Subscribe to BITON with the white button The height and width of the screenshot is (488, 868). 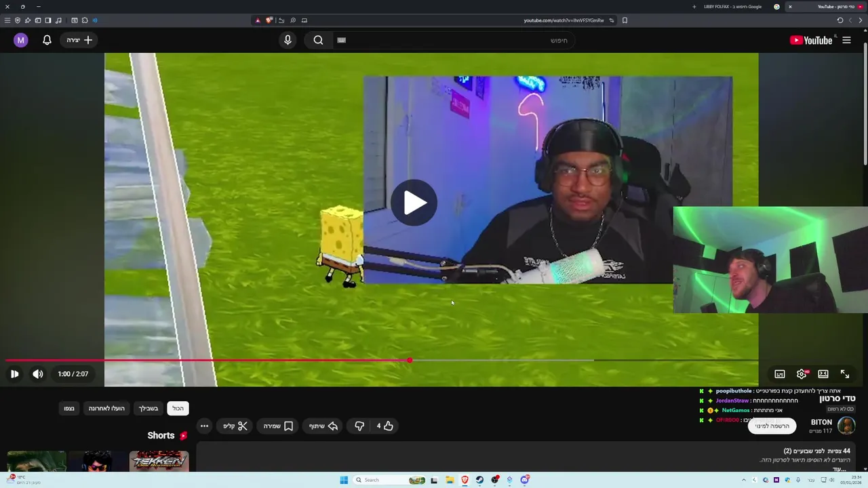coord(772,426)
